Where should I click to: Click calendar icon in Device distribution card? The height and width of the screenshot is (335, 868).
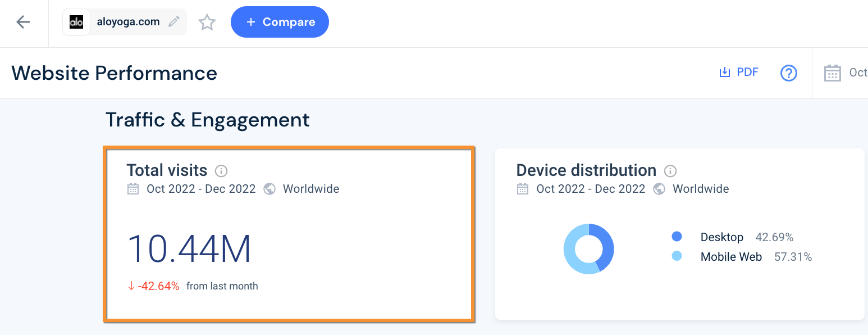pos(523,189)
